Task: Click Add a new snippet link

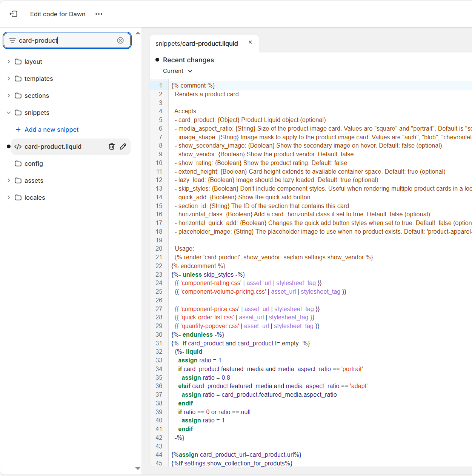Action: [x=52, y=129]
